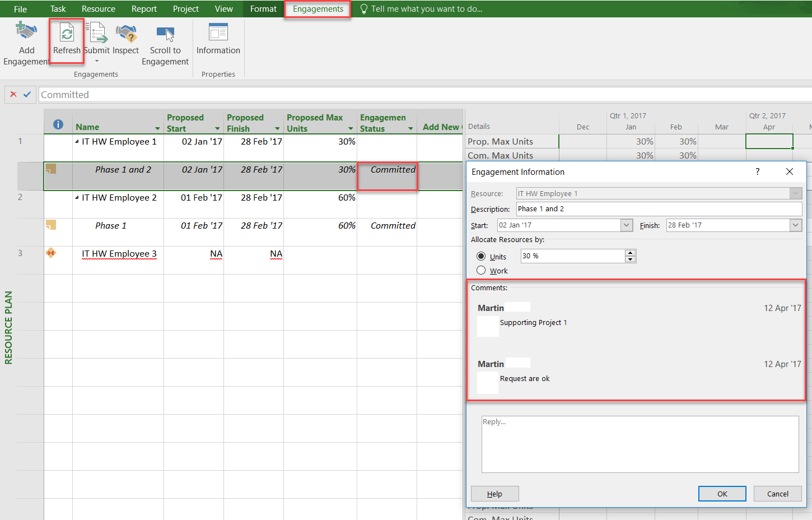This screenshot has height=520, width=812.
Task: Open the Start date dropdown
Action: click(x=627, y=225)
